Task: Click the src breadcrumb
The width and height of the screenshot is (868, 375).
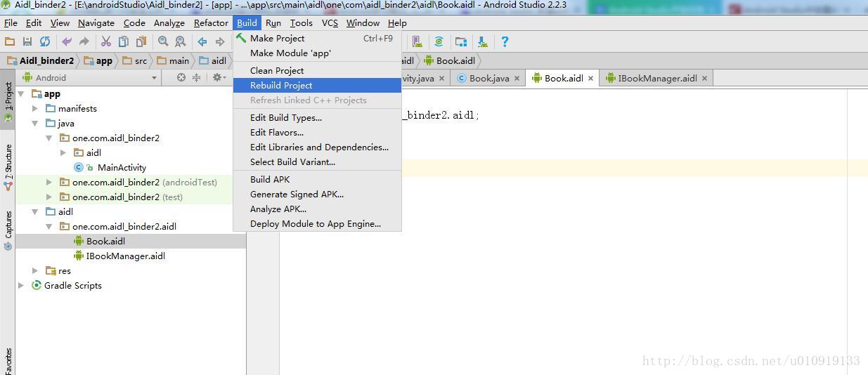Action: point(135,60)
